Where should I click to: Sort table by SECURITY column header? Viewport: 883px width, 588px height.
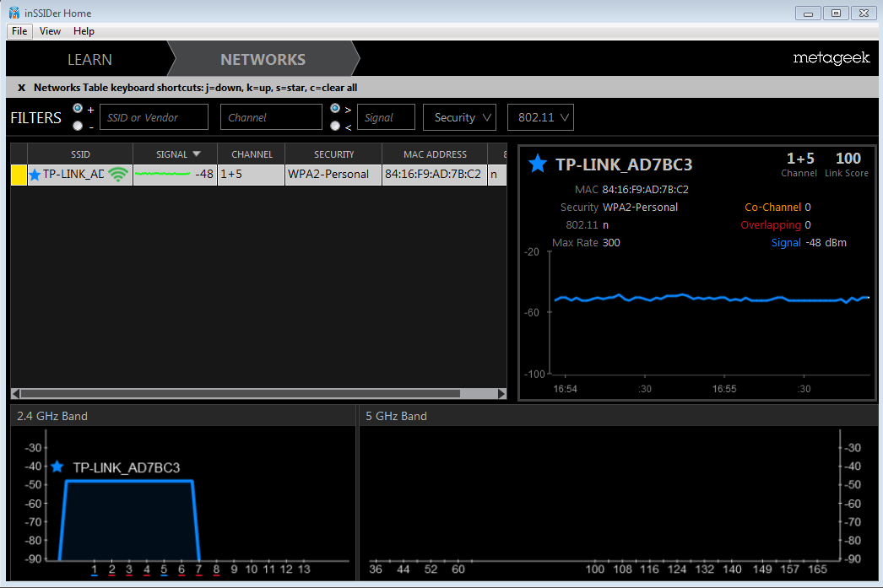[x=334, y=154]
